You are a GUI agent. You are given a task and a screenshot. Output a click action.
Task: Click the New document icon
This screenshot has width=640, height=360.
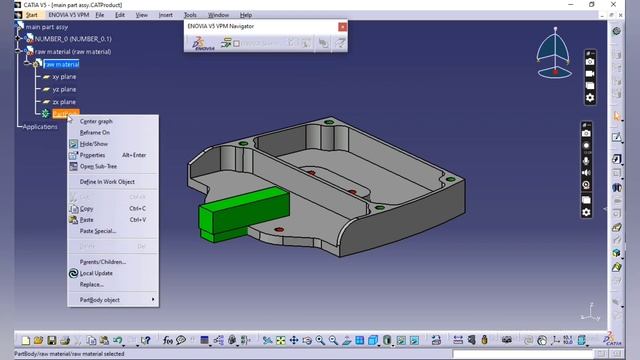click(x=26, y=340)
